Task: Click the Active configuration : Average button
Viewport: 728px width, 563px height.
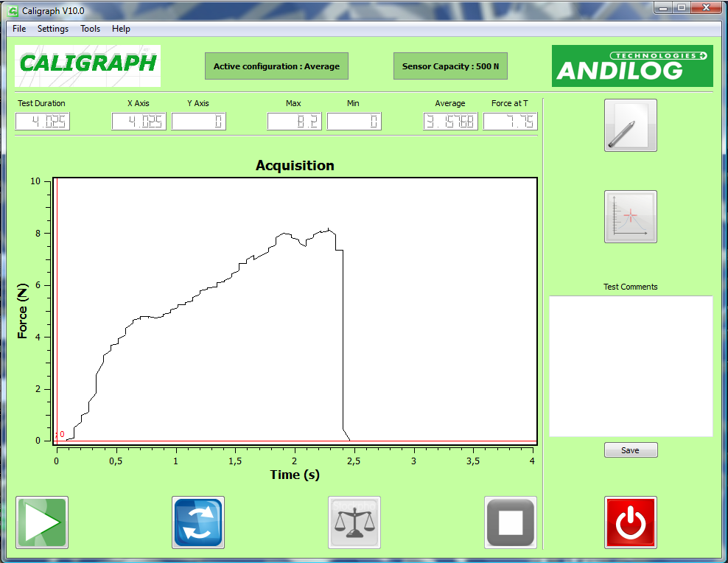Action: pyautogui.click(x=277, y=66)
